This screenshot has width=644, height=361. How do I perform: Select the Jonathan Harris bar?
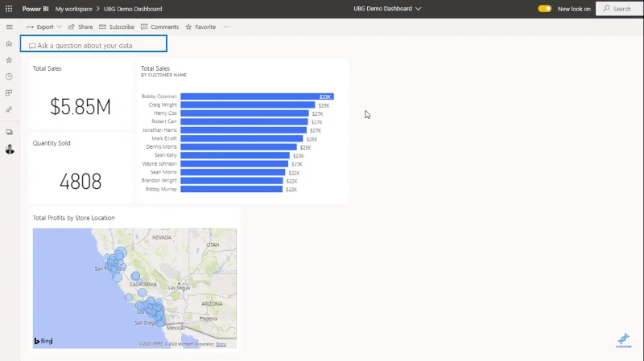coord(244,130)
